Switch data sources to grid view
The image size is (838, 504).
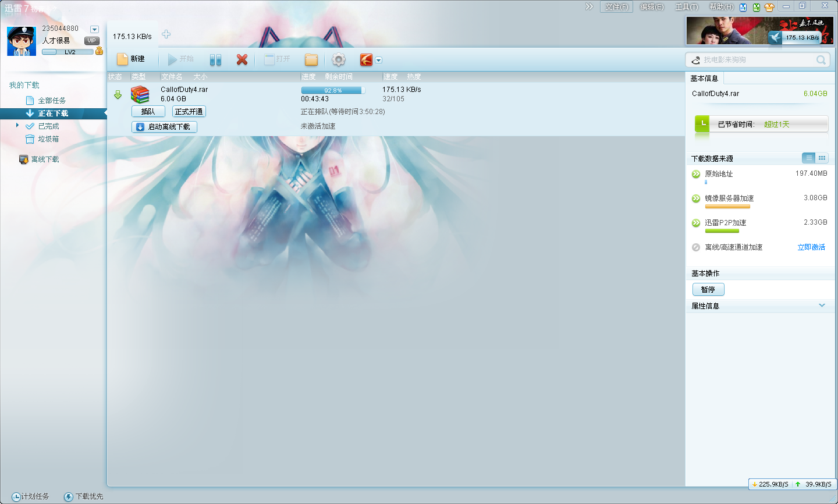click(822, 158)
